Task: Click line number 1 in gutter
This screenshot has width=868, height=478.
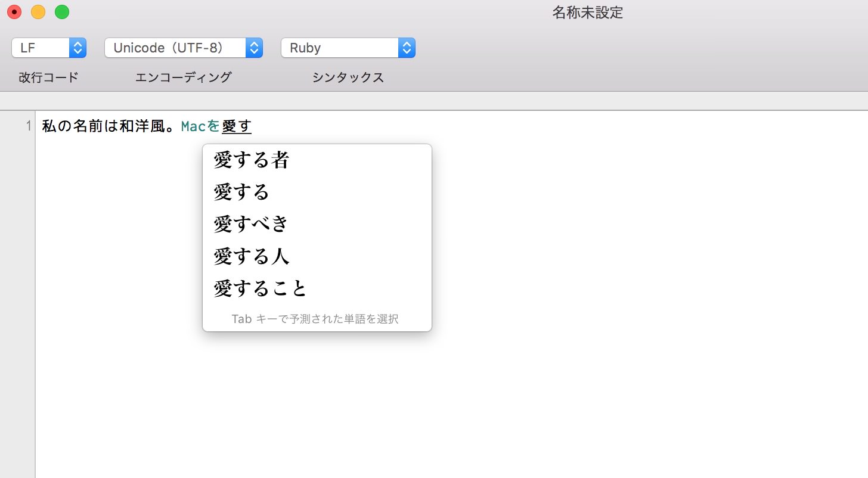Action: [x=28, y=126]
